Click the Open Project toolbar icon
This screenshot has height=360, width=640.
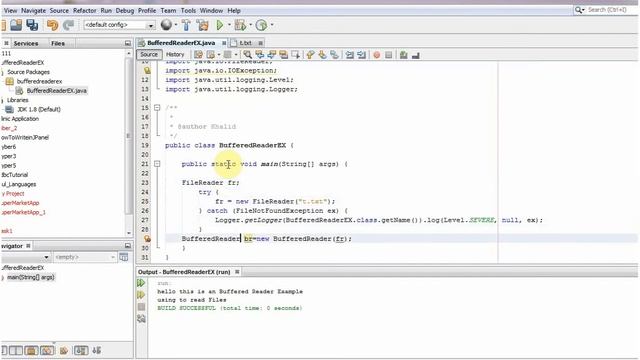(x=16, y=25)
